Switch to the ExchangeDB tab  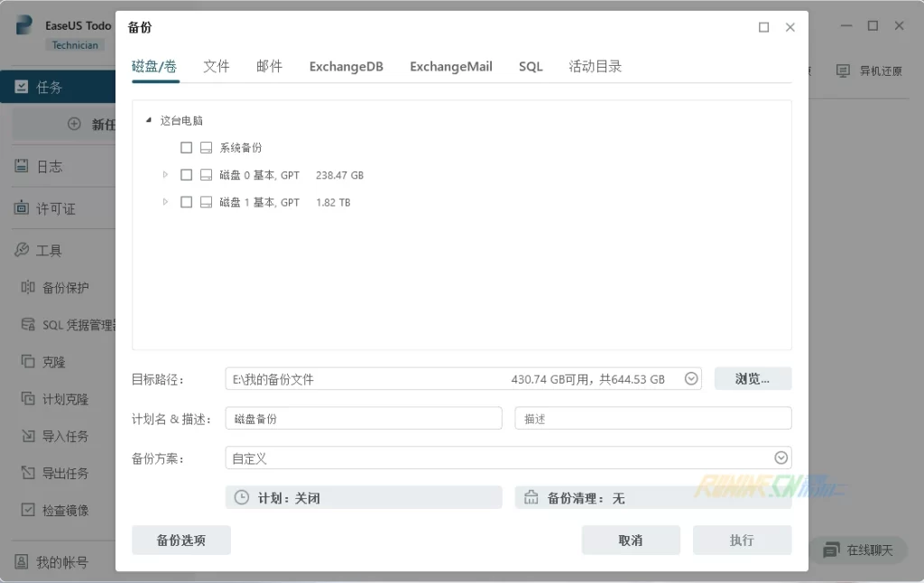(346, 67)
